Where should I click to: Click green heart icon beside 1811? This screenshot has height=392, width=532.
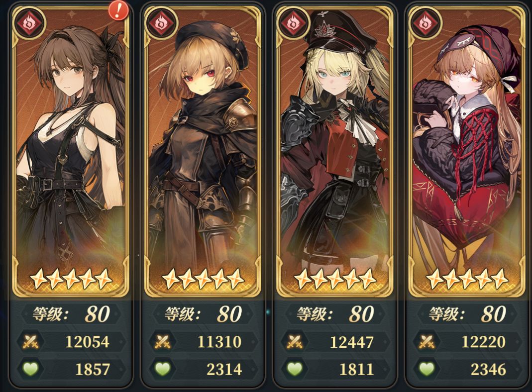295,369
